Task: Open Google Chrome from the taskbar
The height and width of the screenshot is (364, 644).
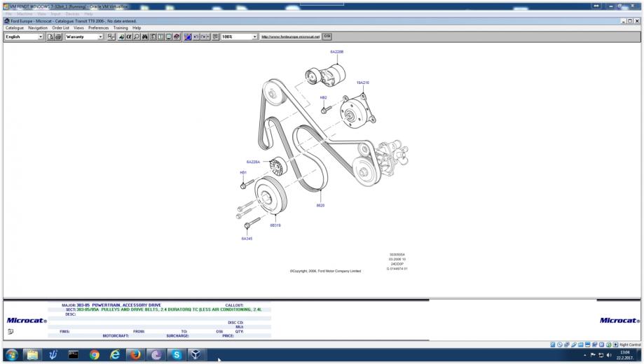Action: point(95,355)
